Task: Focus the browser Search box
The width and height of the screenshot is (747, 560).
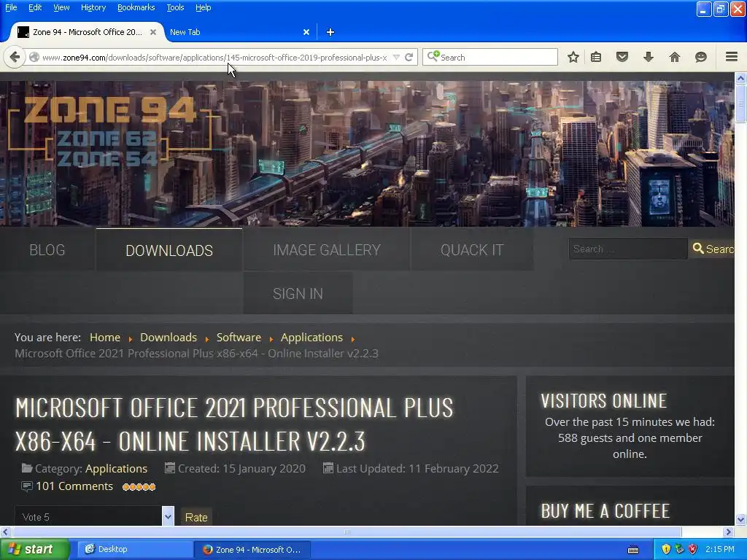Action: tap(489, 57)
